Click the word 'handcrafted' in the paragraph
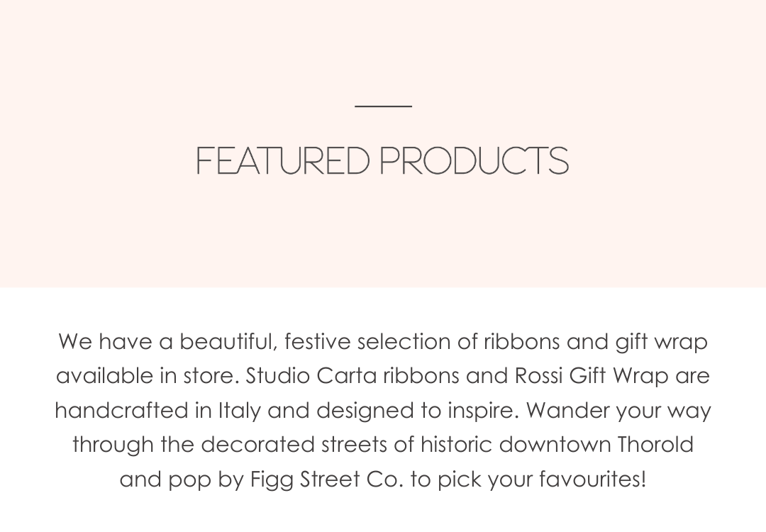The width and height of the screenshot is (766, 532). [122, 411]
